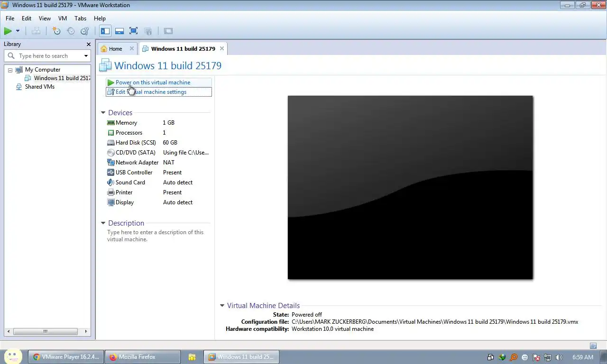Open the VM menu
The height and width of the screenshot is (364, 607).
(x=63, y=18)
